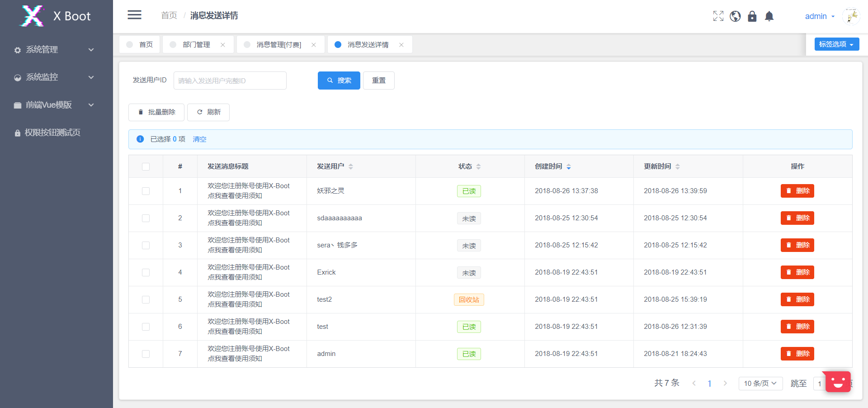This screenshot has height=408, width=868.
Task: Check the row 7 user admin
Action: (x=146, y=354)
